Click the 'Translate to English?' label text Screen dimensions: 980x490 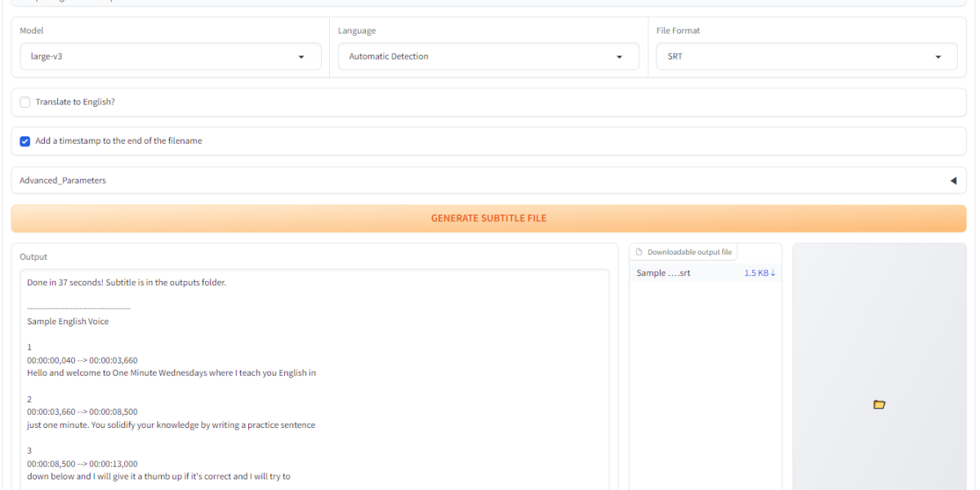click(75, 102)
